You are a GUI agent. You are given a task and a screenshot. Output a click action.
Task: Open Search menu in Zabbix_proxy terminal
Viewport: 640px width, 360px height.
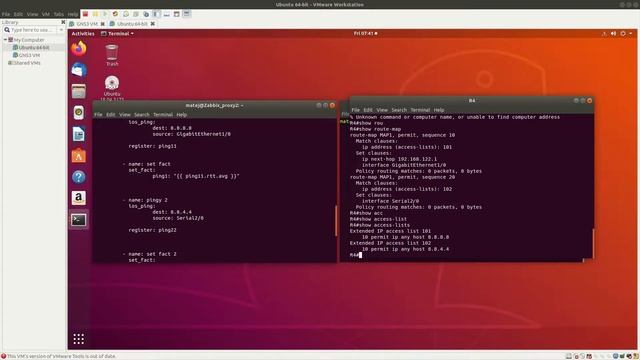(x=142, y=115)
